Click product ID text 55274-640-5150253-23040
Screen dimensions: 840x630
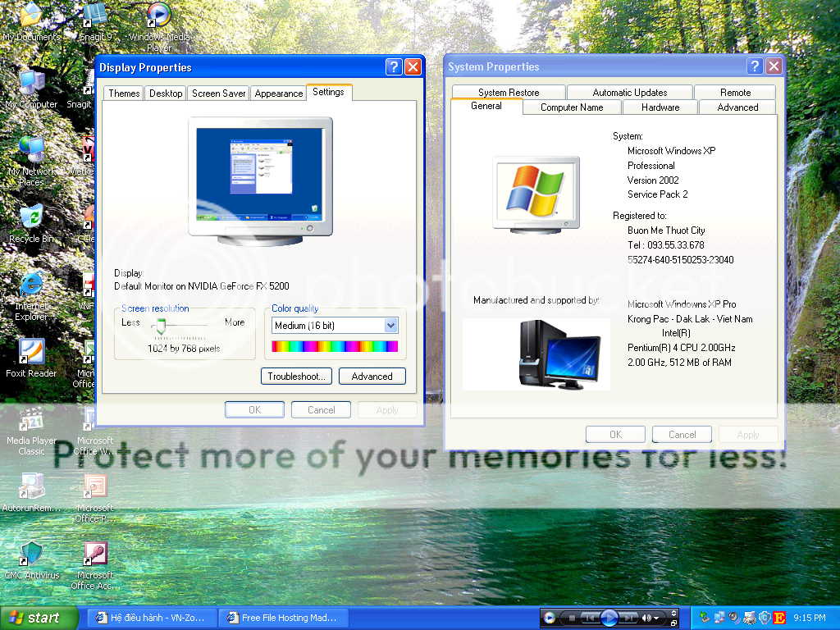680,260
